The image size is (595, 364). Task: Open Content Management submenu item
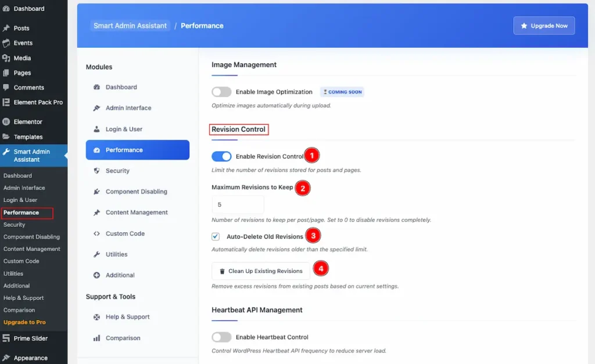point(32,249)
